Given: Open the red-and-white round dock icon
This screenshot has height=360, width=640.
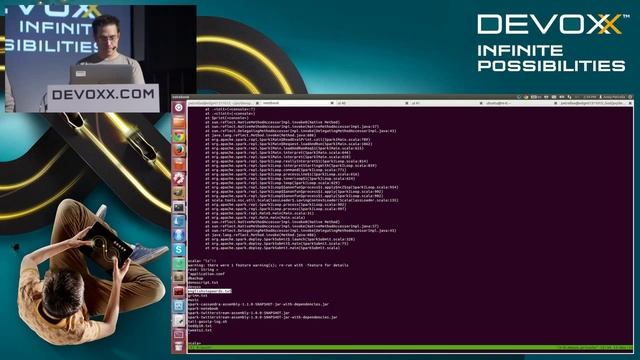Looking at the screenshot, I should [179, 178].
